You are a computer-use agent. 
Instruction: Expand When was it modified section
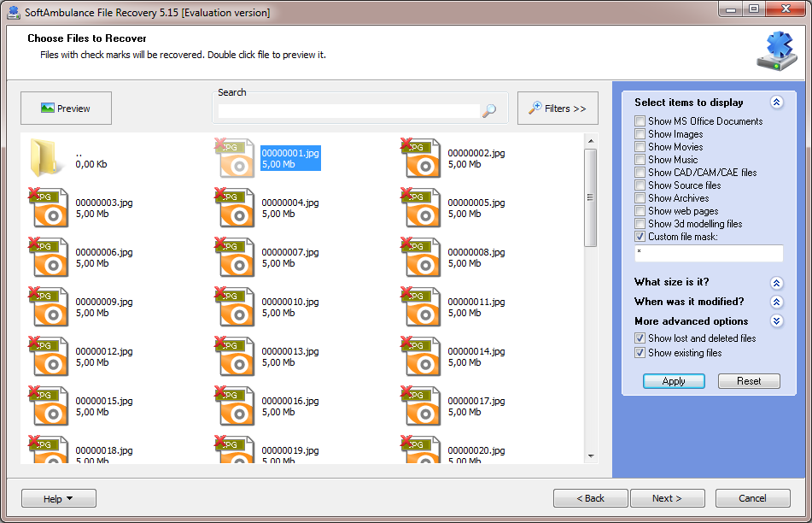[776, 303]
